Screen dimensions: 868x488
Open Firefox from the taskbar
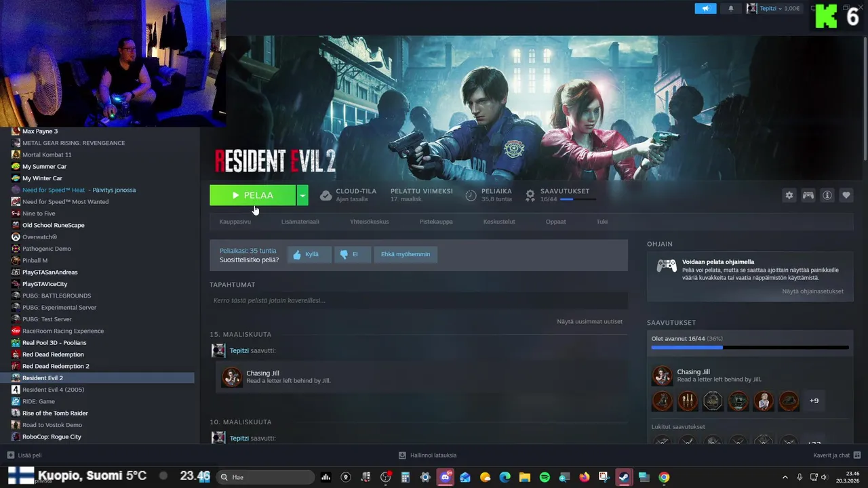pos(585,477)
